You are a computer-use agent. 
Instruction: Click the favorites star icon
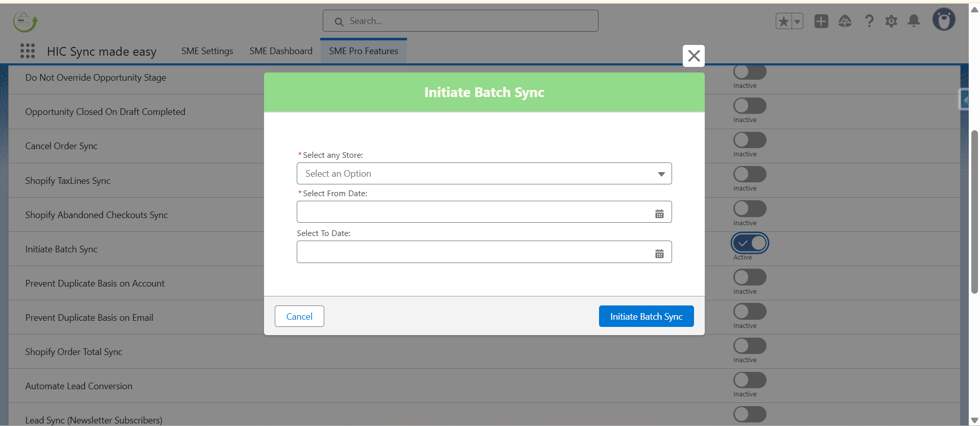784,21
